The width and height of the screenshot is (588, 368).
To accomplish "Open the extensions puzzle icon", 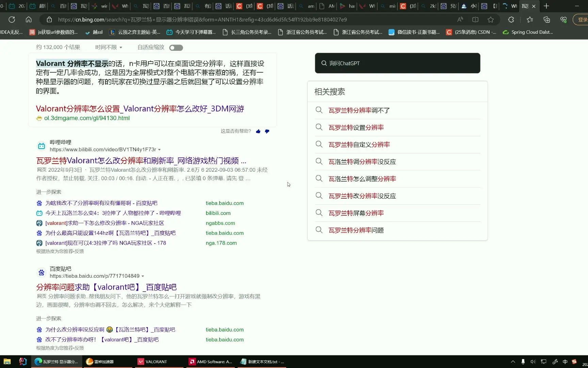I will point(511,19).
